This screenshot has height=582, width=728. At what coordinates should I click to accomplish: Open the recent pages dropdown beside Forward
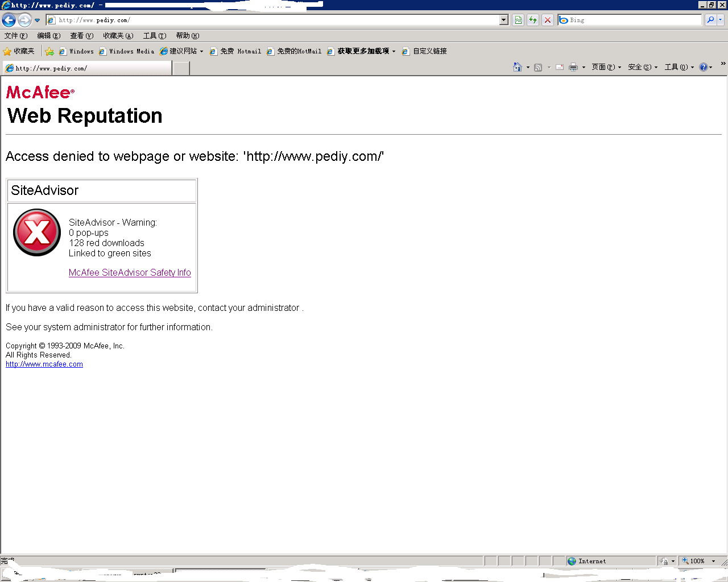click(x=38, y=20)
